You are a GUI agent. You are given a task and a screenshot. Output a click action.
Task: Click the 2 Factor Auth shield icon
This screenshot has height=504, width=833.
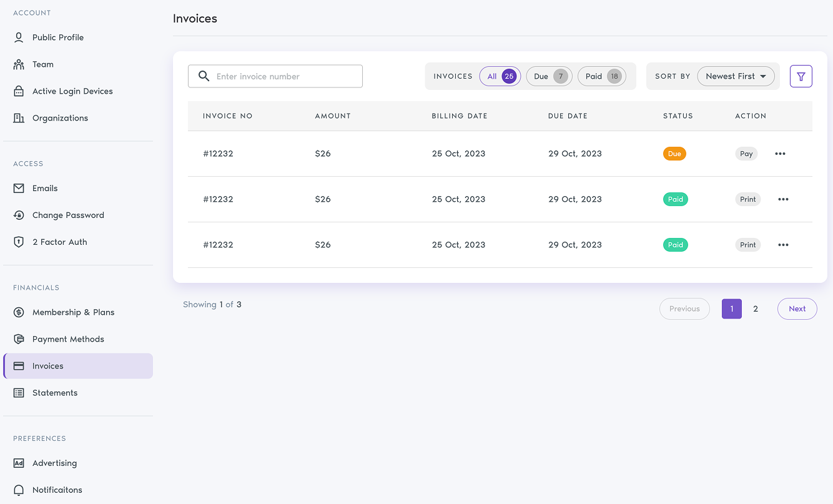coord(18,242)
